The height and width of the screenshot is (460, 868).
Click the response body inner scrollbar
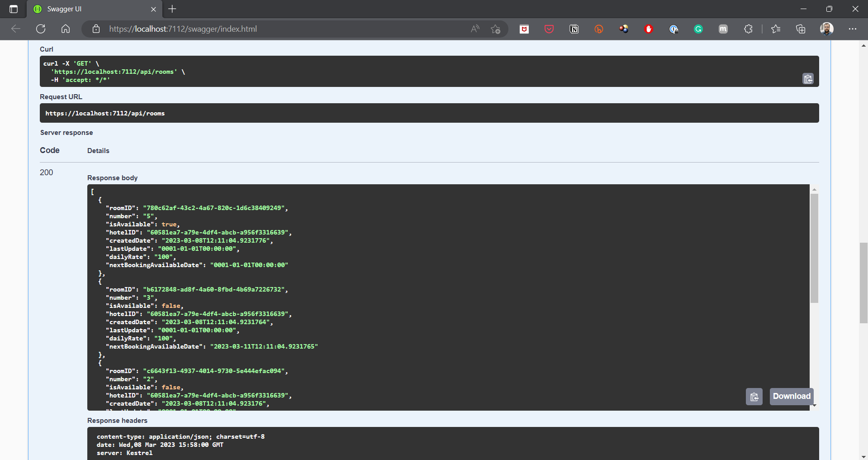(x=814, y=248)
